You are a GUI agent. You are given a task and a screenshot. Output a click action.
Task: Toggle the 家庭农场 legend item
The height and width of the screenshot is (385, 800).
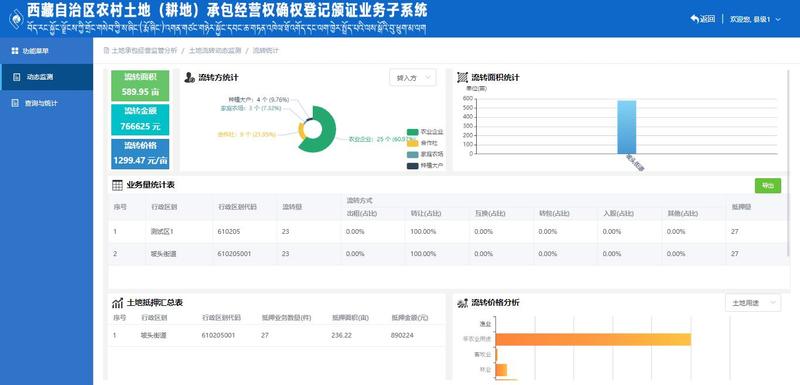pos(425,154)
